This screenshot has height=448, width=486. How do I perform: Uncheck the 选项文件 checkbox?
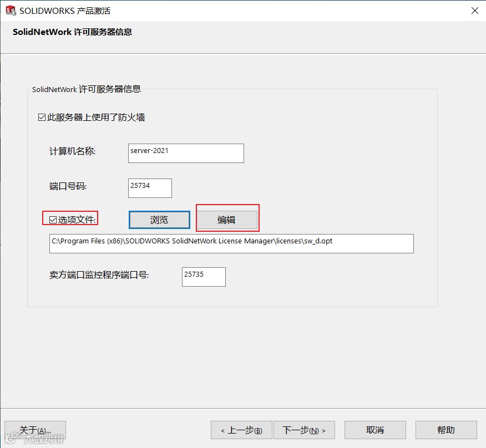[x=53, y=220]
